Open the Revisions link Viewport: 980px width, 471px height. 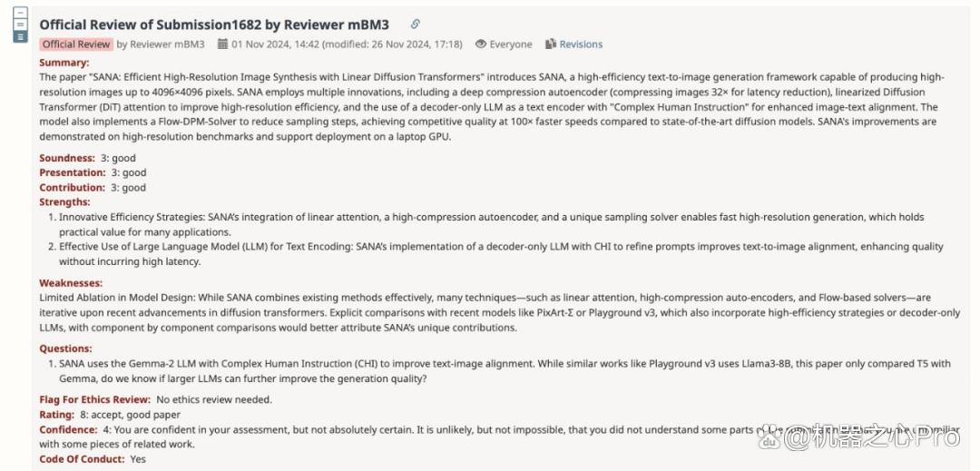(x=581, y=44)
